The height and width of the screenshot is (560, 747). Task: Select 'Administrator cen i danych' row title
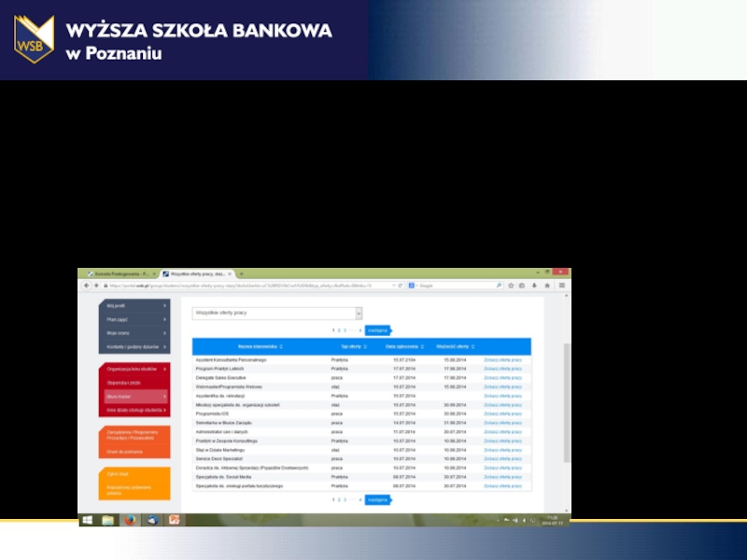(x=221, y=432)
